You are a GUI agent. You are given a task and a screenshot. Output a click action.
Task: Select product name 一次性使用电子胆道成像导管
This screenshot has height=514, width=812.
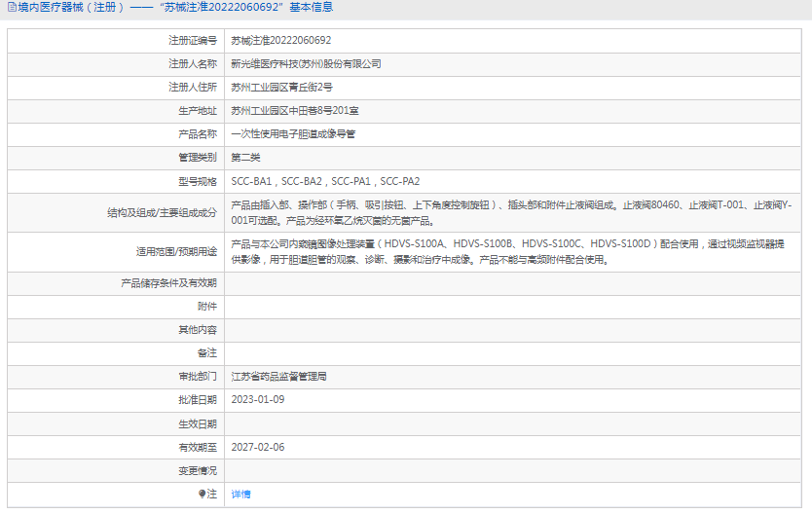[x=293, y=134]
